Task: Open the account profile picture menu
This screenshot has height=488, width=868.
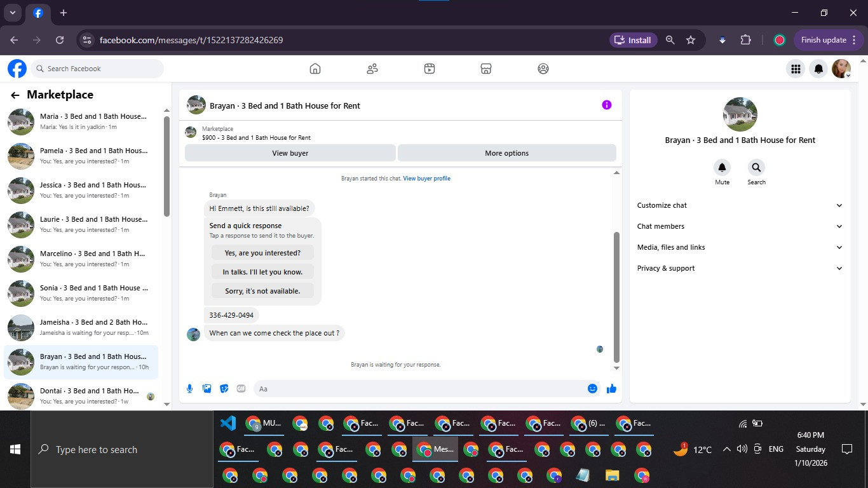Action: click(x=841, y=69)
